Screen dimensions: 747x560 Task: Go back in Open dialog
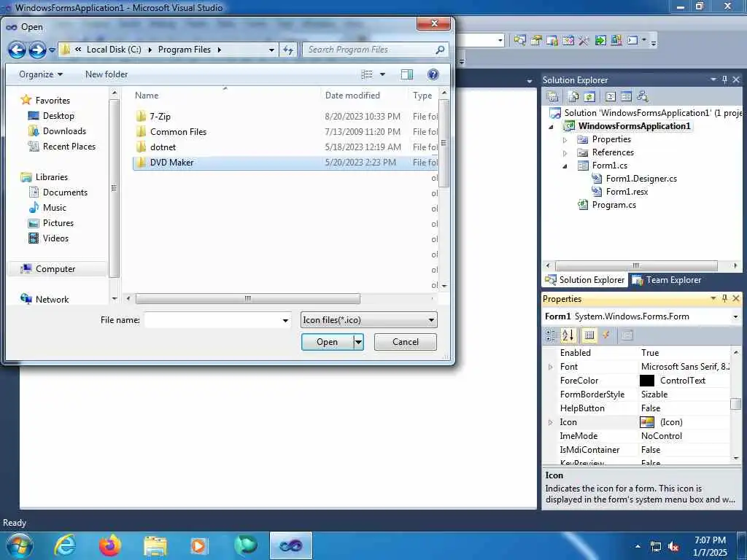pos(18,50)
